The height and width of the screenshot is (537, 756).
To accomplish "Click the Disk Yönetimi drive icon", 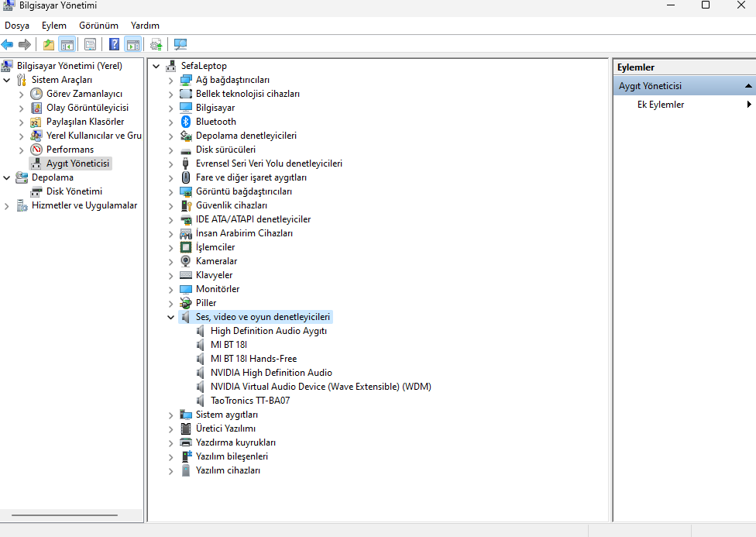I will point(36,191).
